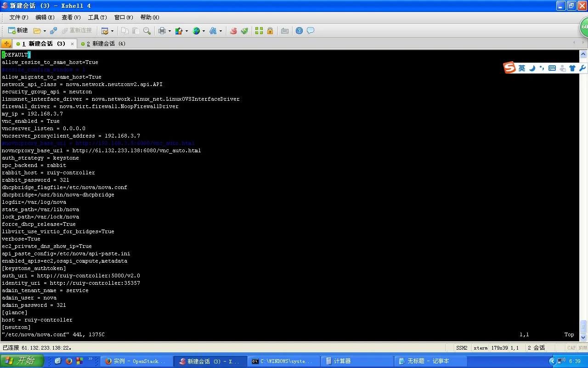Image resolution: width=588 pixels, height=368 pixels.
Task: Click the SSH2 status bar entry
Action: (x=462, y=348)
